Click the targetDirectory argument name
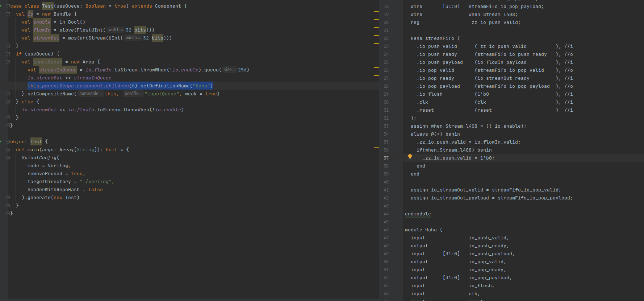The height and width of the screenshot is (301, 644). coord(49,182)
